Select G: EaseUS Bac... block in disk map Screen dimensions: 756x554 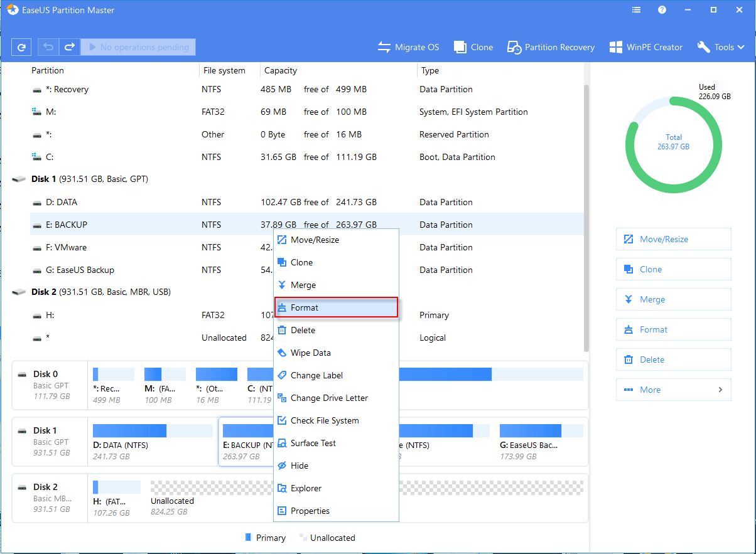[x=541, y=442]
